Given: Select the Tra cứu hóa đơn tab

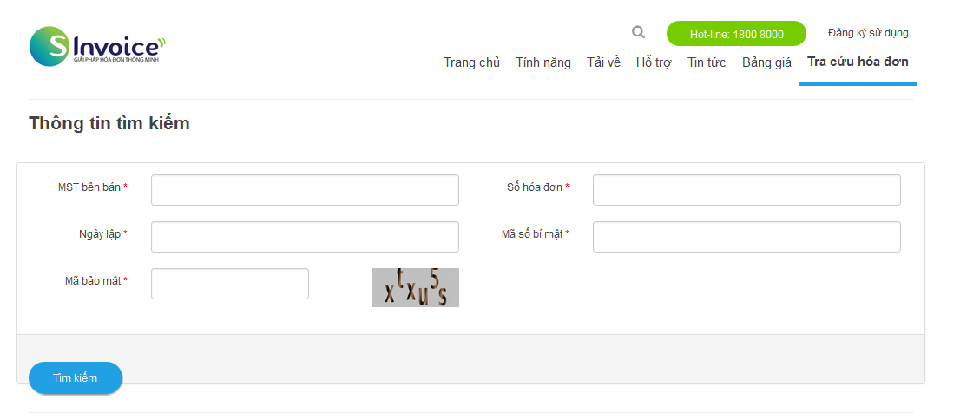Looking at the screenshot, I should point(858,62).
